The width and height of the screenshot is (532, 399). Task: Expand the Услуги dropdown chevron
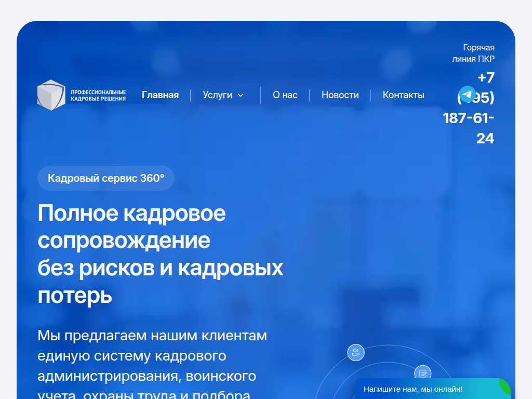click(x=241, y=96)
